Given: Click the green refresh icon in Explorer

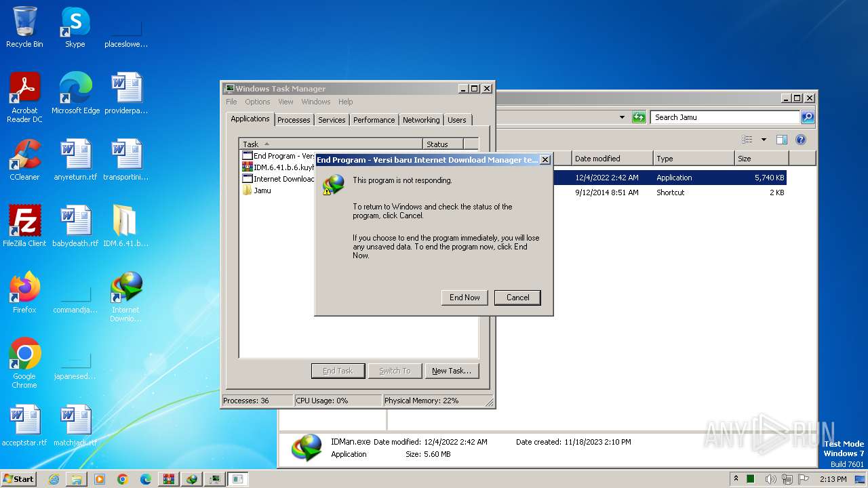Looking at the screenshot, I should (x=638, y=117).
